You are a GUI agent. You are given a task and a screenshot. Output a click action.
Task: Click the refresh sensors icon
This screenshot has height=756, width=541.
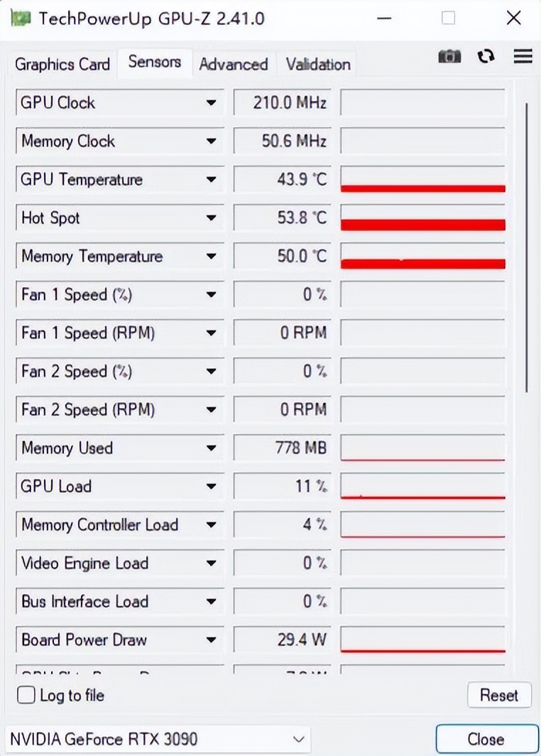[486, 57]
